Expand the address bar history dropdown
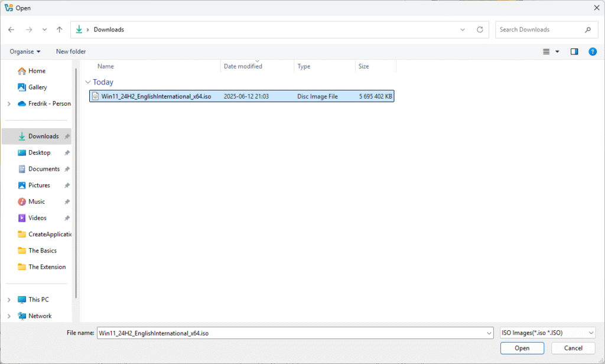 [x=463, y=30]
